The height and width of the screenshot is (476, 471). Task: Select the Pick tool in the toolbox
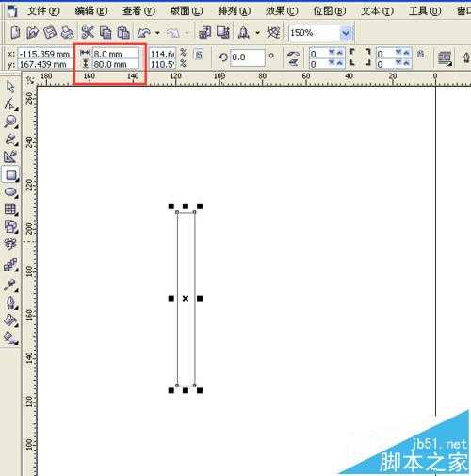click(10, 87)
